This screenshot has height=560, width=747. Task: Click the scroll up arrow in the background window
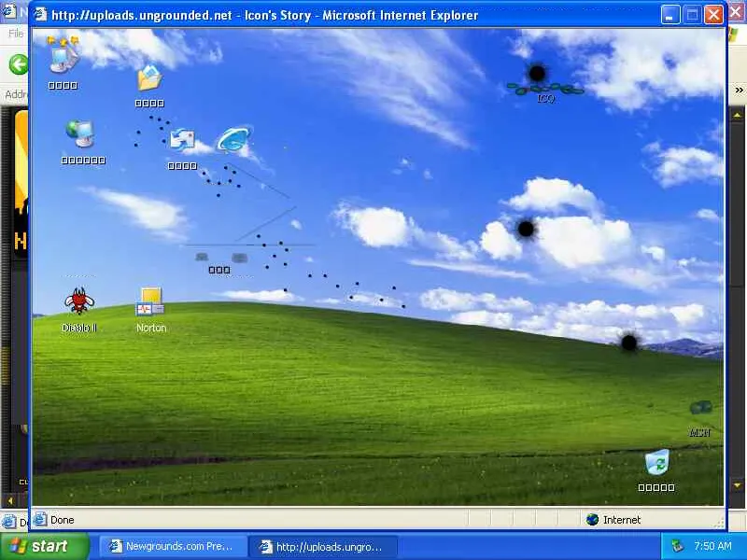[737, 115]
